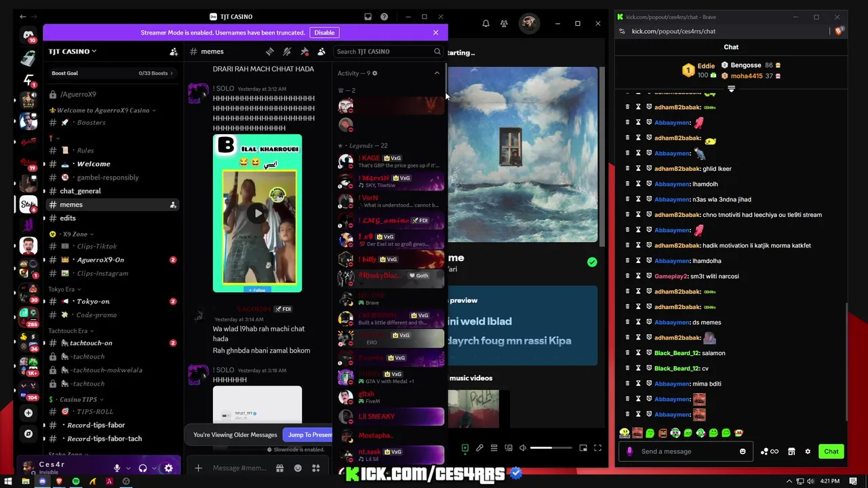This screenshot has height=488, width=868.
Task: Open pinned messages in memes channel
Action: 304,52
